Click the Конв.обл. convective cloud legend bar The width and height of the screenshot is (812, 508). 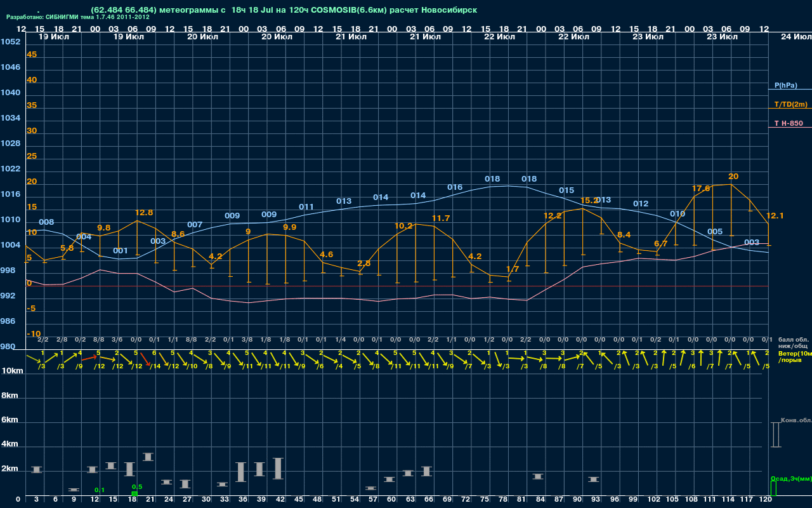click(x=775, y=434)
